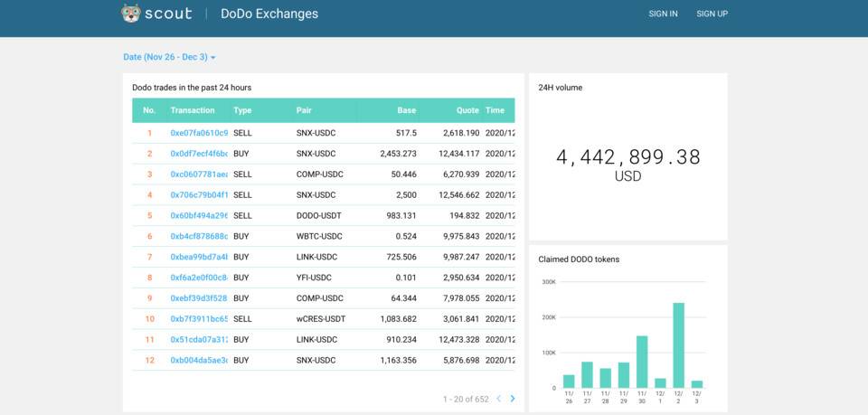Open transaction 0x60bf494a296 link
The image size is (868, 415).
pos(199,216)
